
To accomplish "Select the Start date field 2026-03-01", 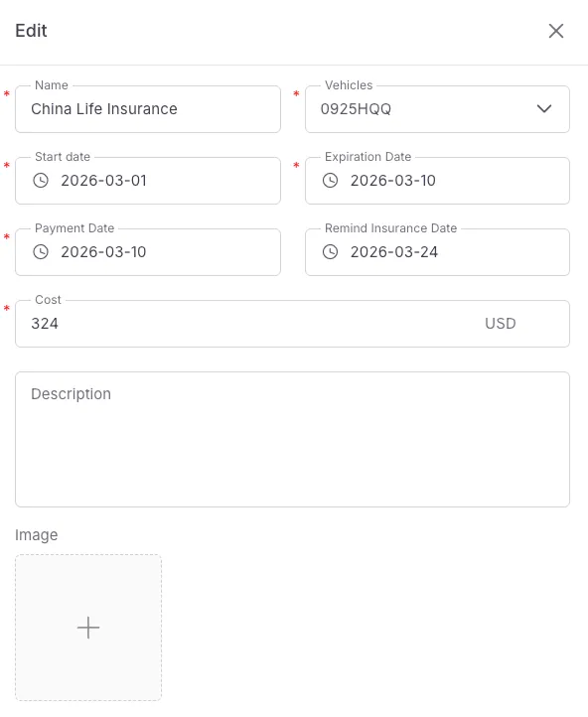I will click(x=148, y=181).
